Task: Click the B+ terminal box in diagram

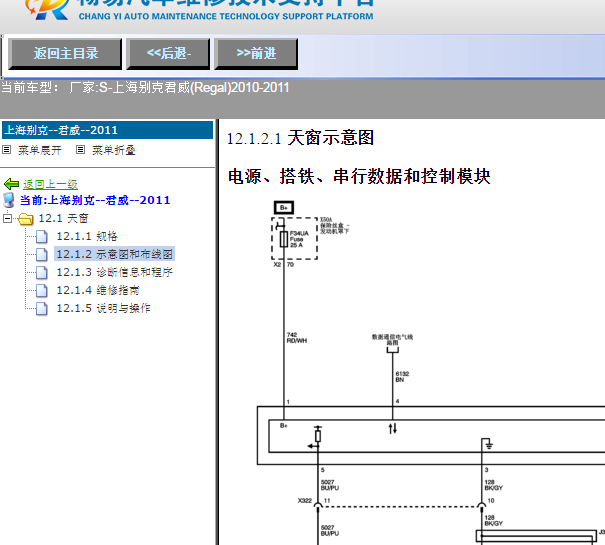Action: (284, 208)
